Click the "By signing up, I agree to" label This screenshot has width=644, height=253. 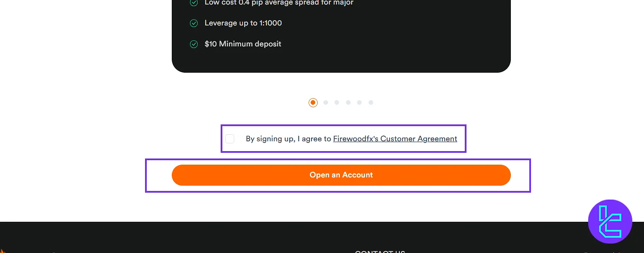[x=288, y=139]
